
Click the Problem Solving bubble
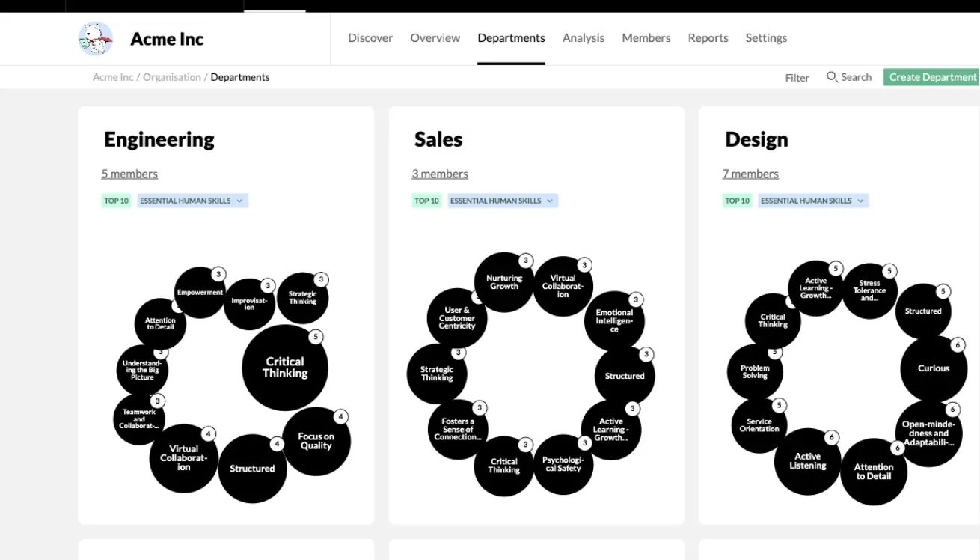(x=755, y=372)
